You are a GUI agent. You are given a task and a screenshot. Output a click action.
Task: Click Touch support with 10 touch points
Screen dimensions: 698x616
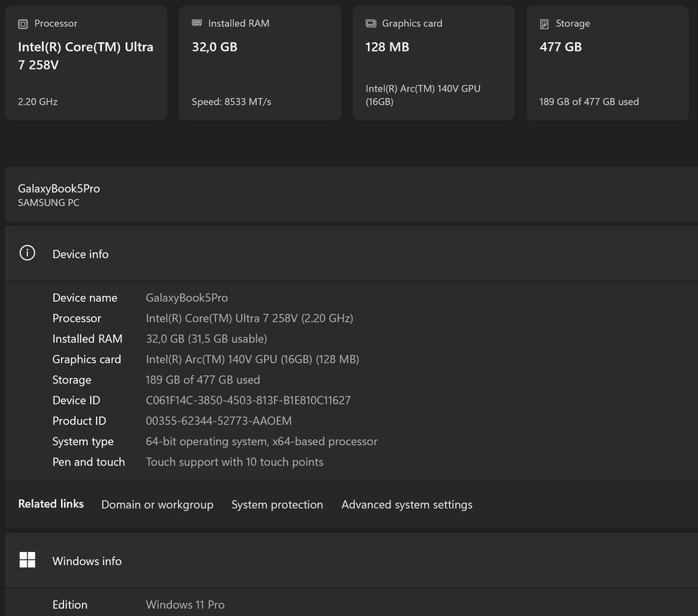[234, 462]
